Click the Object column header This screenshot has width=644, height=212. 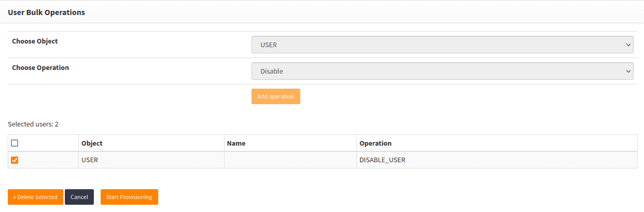tap(92, 143)
